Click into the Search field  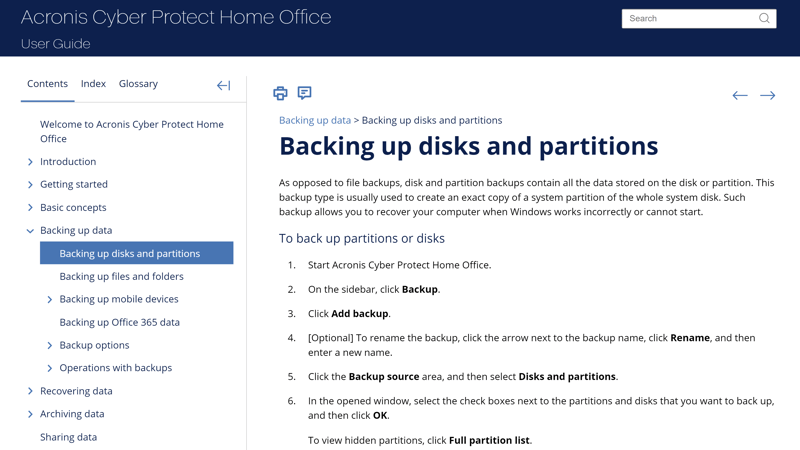691,18
